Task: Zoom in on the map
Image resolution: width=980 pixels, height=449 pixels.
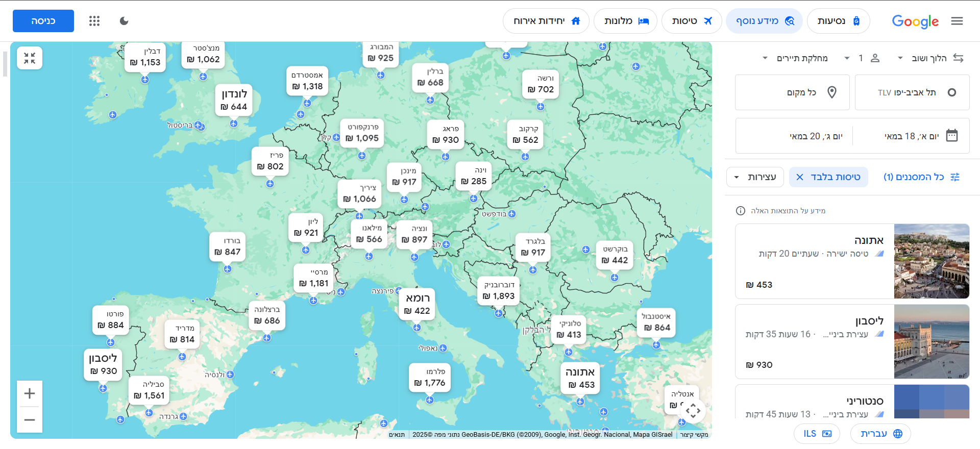Action: pyautogui.click(x=30, y=393)
